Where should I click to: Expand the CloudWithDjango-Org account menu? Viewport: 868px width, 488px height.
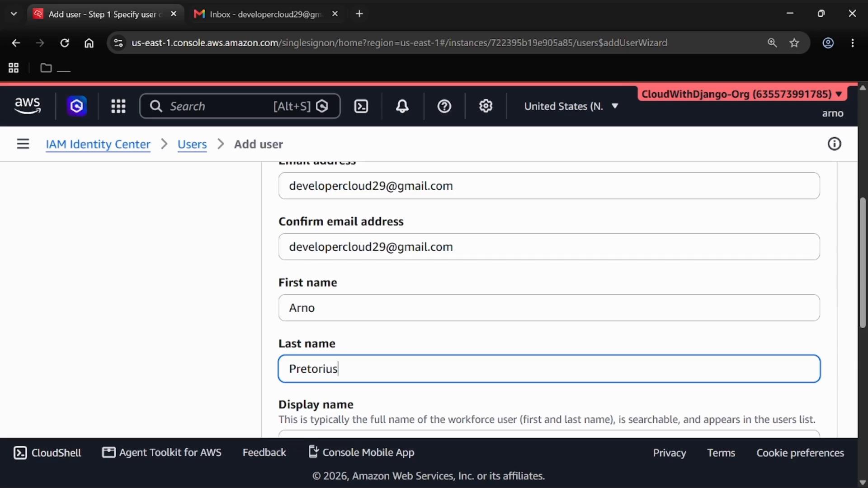point(741,94)
